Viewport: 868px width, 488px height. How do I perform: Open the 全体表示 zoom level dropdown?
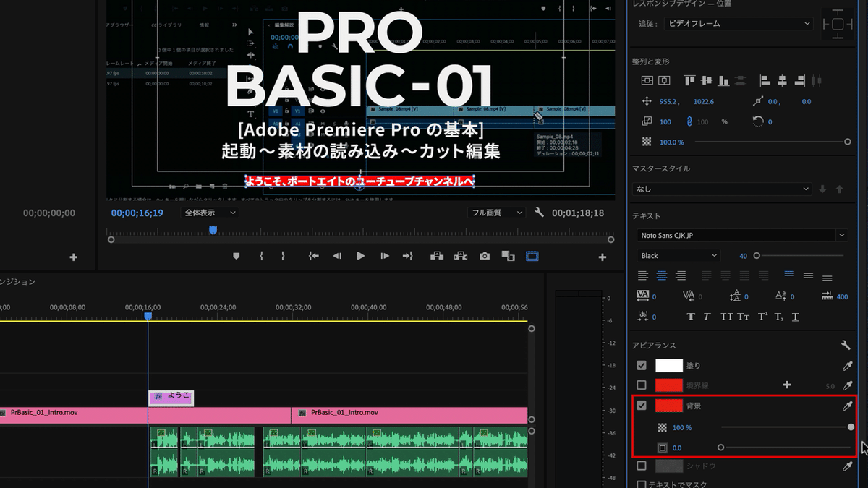click(x=210, y=213)
